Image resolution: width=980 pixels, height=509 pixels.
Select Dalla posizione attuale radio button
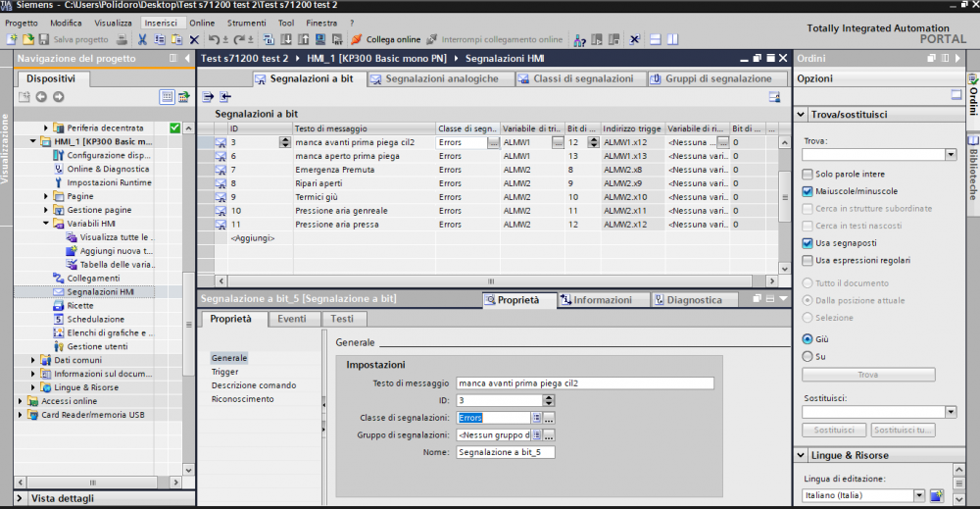click(x=808, y=300)
